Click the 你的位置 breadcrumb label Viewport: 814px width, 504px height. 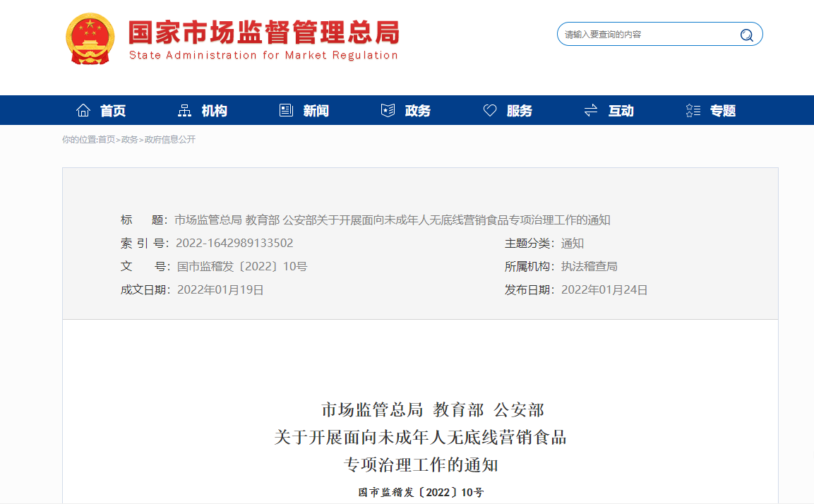point(80,139)
